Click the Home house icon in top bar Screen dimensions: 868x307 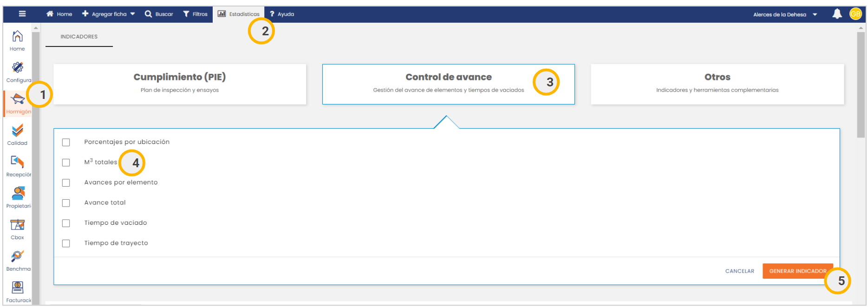(x=50, y=14)
